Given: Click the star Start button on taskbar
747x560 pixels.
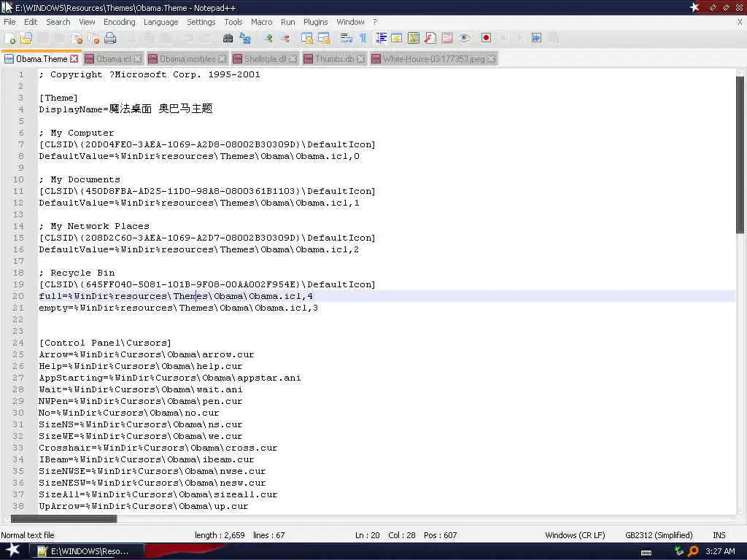Looking at the screenshot, I should 12,551.
